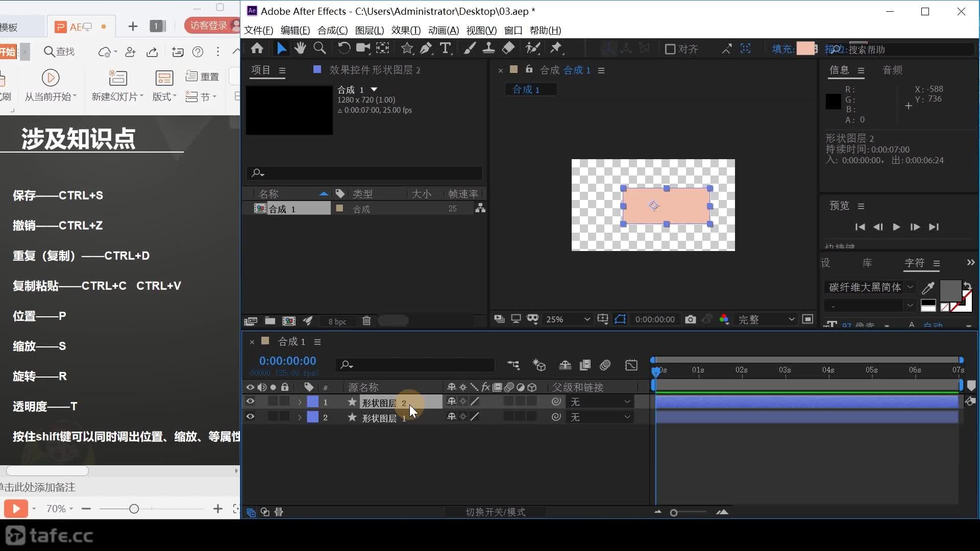The height and width of the screenshot is (551, 980).
Task: Click the draft 3D icon in timeline
Action: tap(539, 365)
